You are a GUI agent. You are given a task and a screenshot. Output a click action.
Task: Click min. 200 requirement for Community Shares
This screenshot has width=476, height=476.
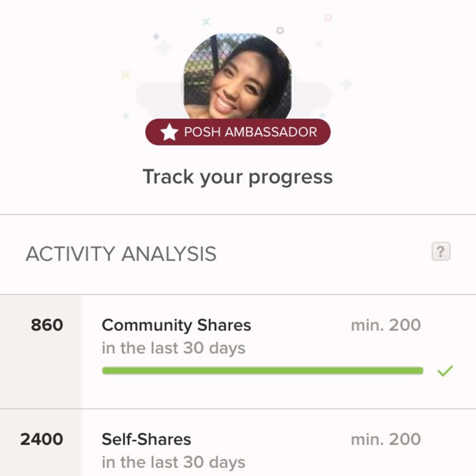386,325
